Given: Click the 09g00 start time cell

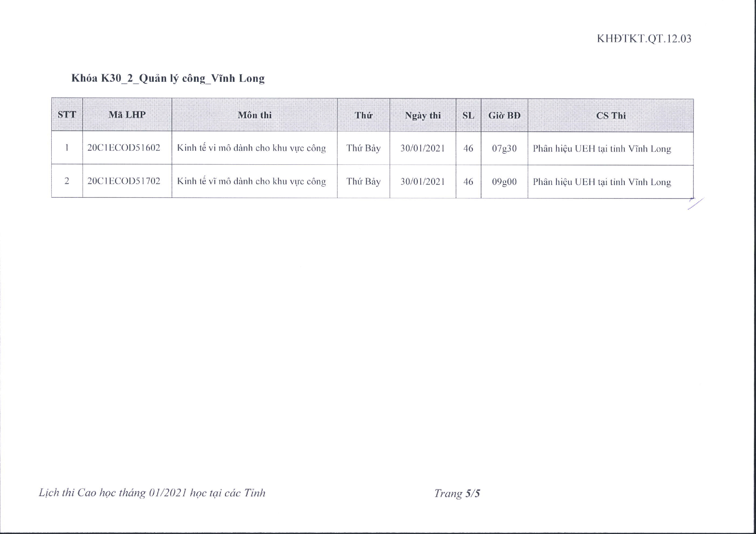Looking at the screenshot, I should click(x=504, y=182).
